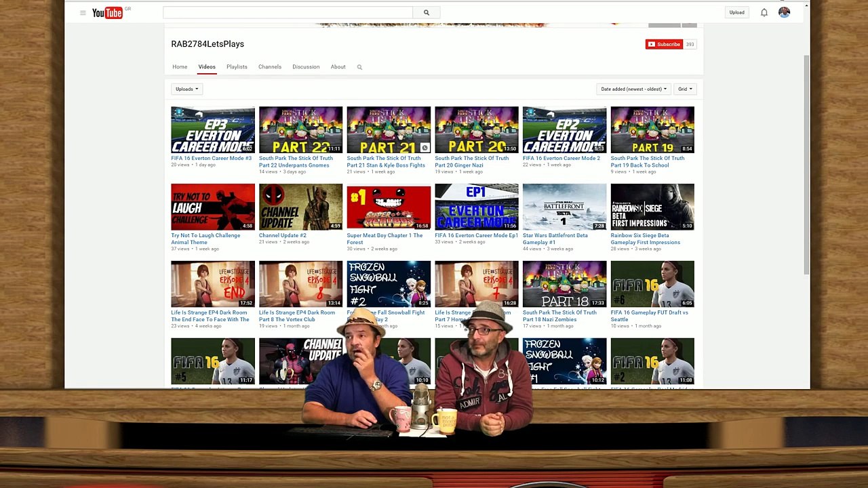Subscribe to RAB2784LetsPlays
The height and width of the screenshot is (488, 868).
coord(664,44)
